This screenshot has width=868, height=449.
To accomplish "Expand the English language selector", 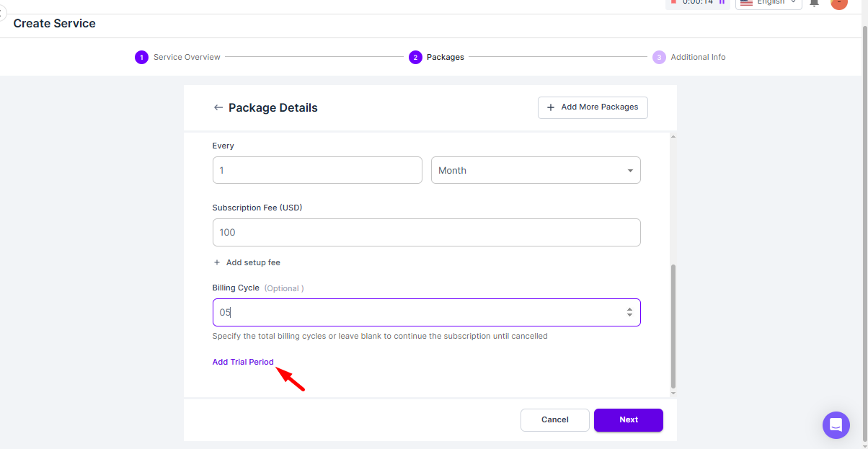I will point(769,3).
